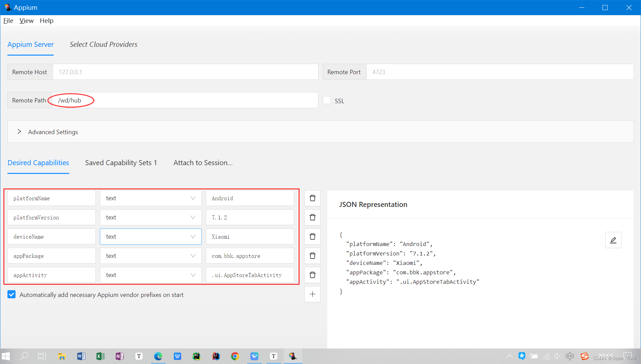The width and height of the screenshot is (641, 364).
Task: Open WPS Writer from taskbar
Action: pyautogui.click(x=177, y=356)
